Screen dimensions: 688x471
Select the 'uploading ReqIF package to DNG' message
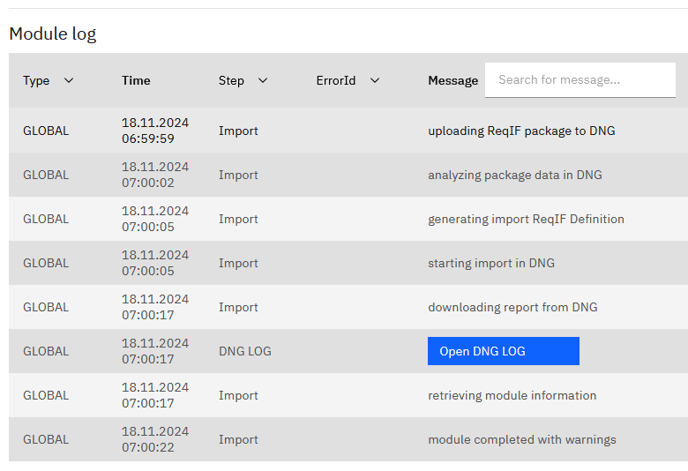pyautogui.click(x=522, y=131)
